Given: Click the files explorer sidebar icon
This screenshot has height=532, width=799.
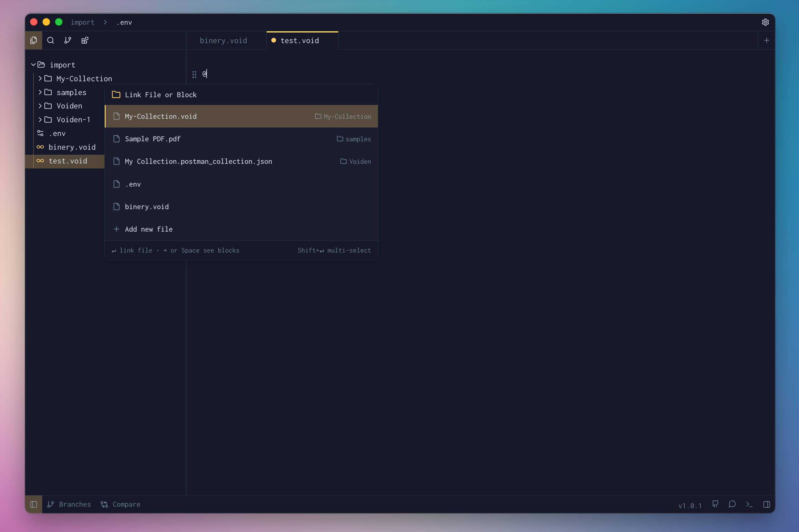Looking at the screenshot, I should (33, 40).
